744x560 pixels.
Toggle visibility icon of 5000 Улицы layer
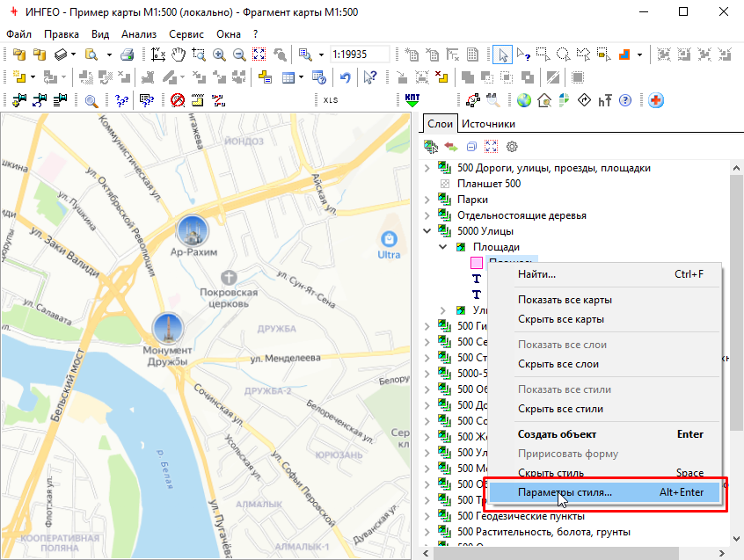coord(444,231)
